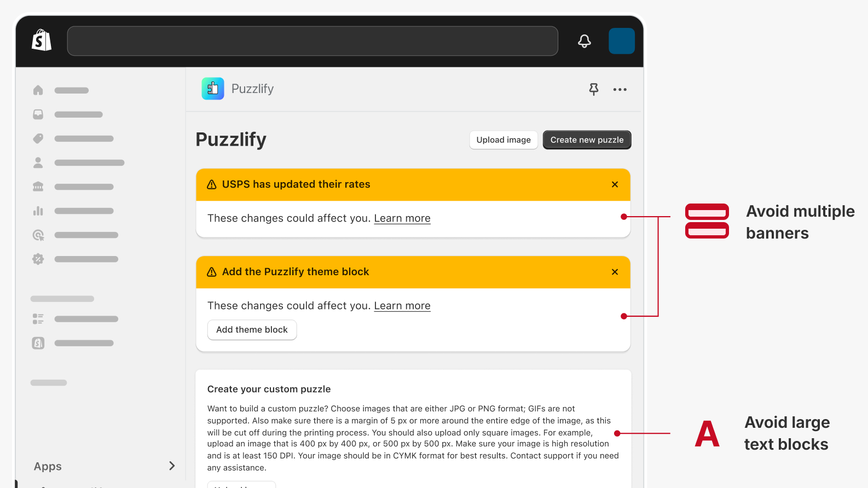This screenshot has height=488, width=868.
Task: Click Create new puzzle button
Action: (587, 140)
